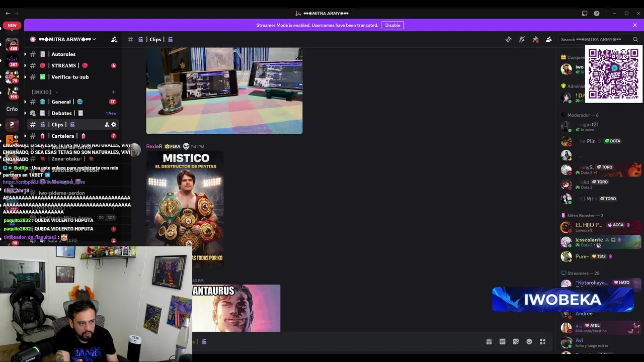644x362 pixels.
Task: Open member Avi 'kcho y luego existo'
Action: (601, 343)
